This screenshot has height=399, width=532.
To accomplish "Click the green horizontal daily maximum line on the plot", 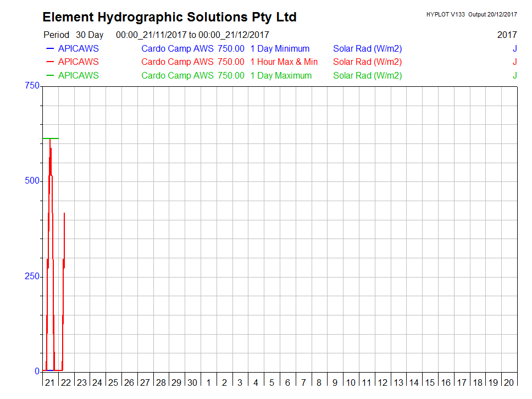I will point(54,138).
